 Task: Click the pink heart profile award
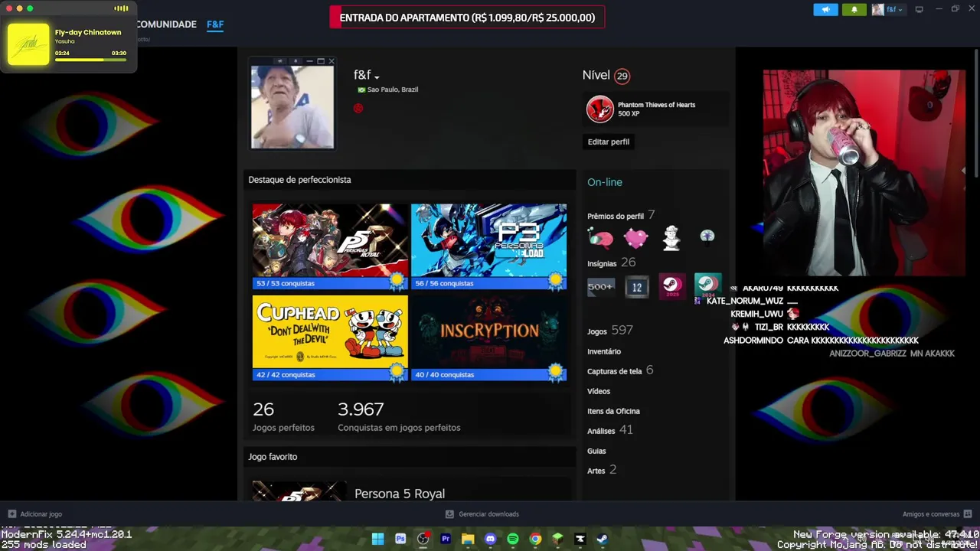pos(635,239)
